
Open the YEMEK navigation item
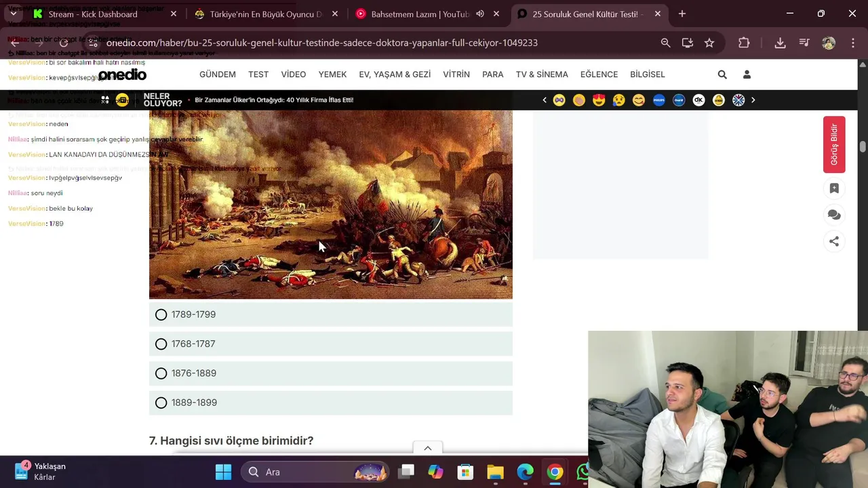point(332,75)
